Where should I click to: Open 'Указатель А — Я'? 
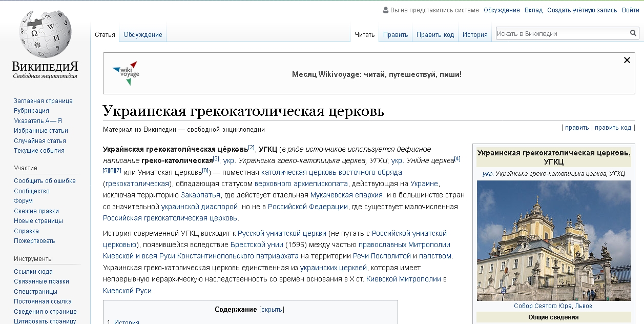pyautogui.click(x=38, y=120)
